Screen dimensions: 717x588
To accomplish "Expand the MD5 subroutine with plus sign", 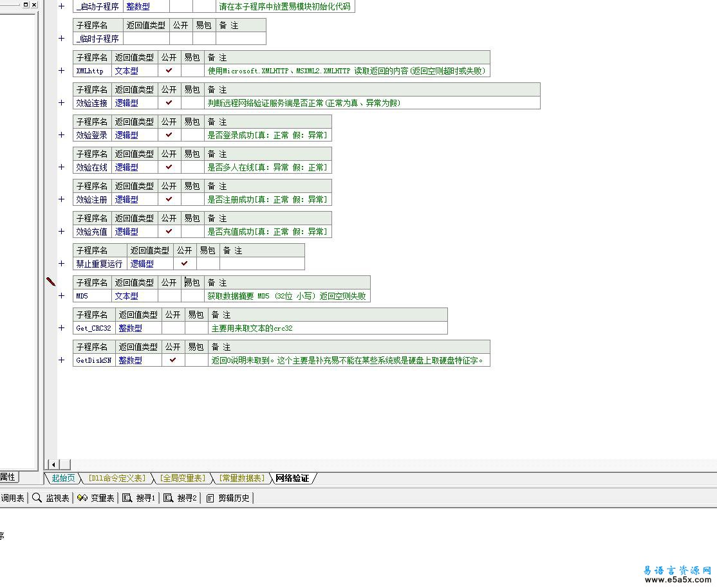I will 62,296.
